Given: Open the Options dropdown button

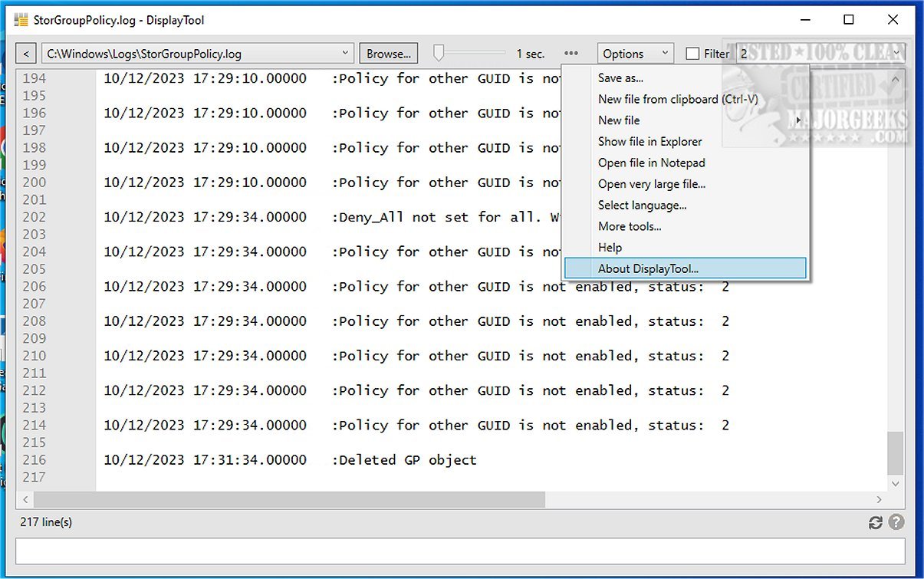Looking at the screenshot, I should click(635, 54).
